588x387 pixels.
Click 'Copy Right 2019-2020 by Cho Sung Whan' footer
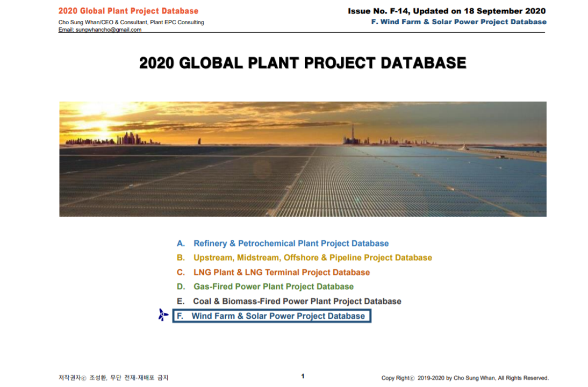click(465, 378)
